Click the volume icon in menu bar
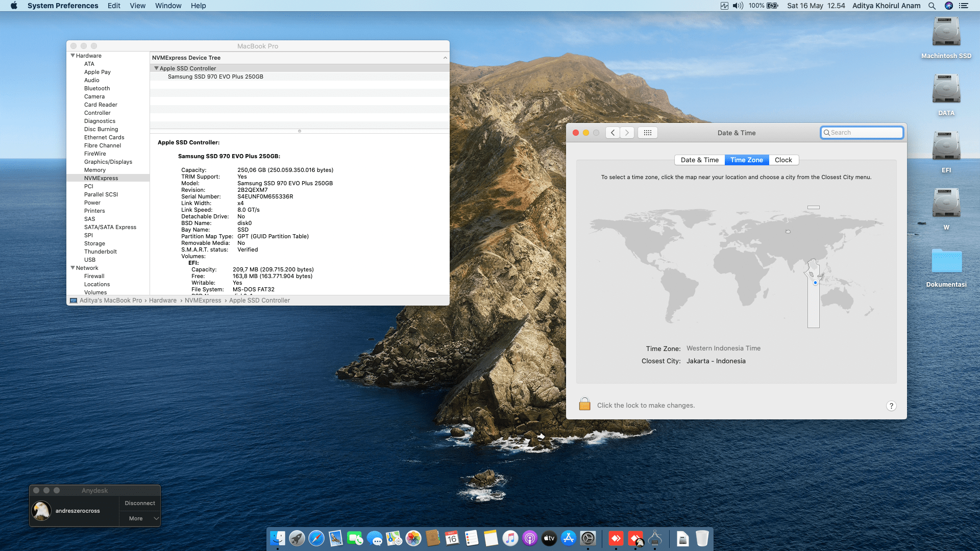 [738, 6]
